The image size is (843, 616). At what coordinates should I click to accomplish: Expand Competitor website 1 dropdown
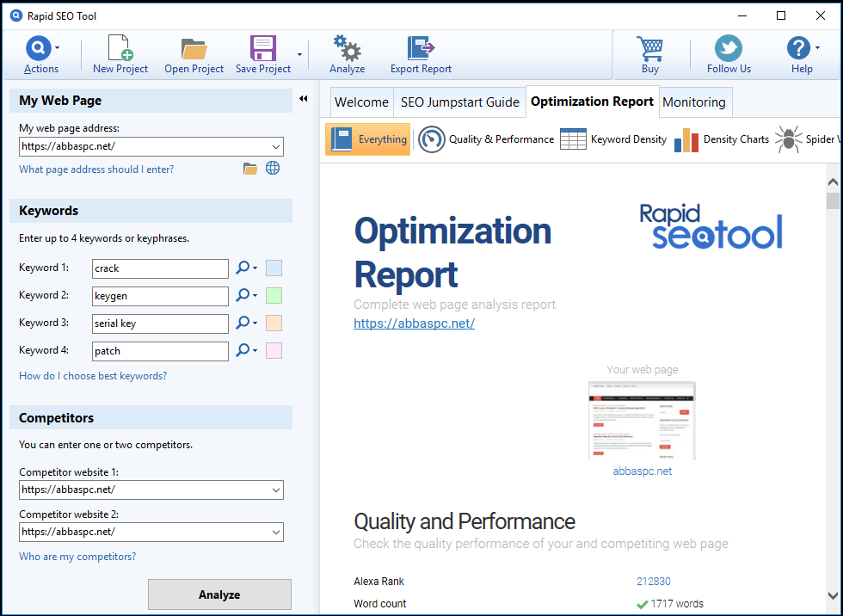pos(276,490)
